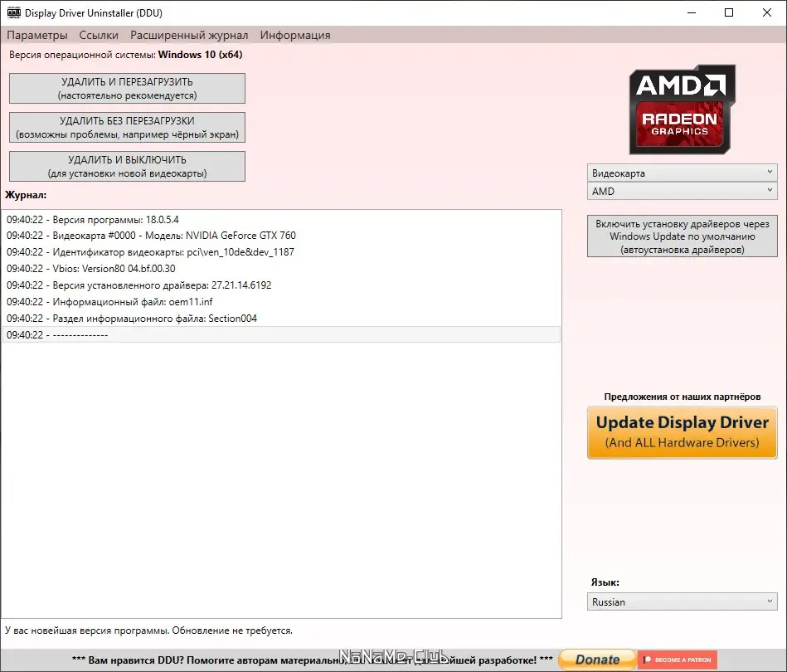The height and width of the screenshot is (672, 787).
Task: Select log line Section004
Action: [281, 318]
